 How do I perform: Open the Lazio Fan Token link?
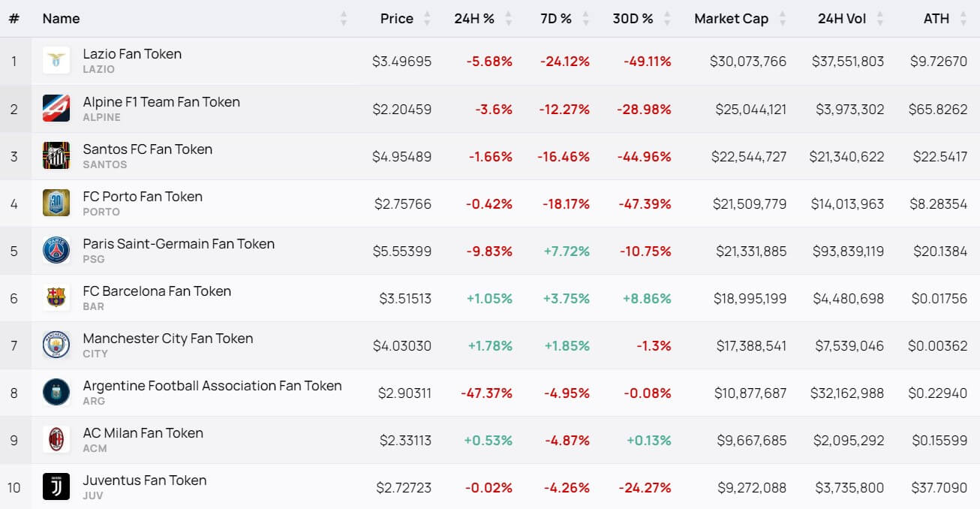(x=132, y=54)
